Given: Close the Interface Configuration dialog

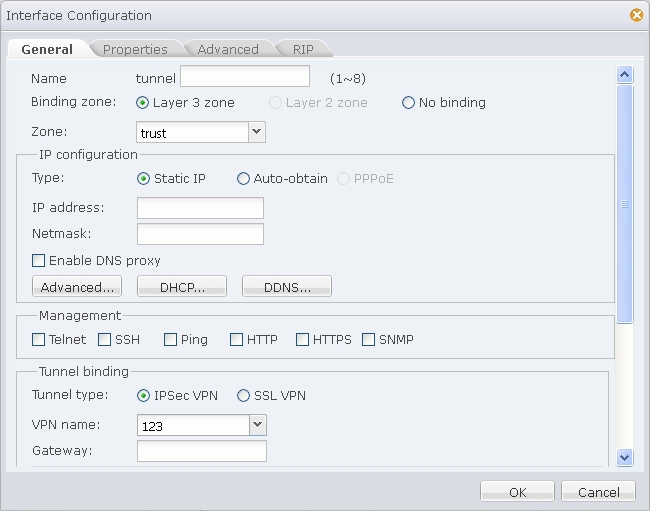Looking at the screenshot, I should click(x=636, y=15).
